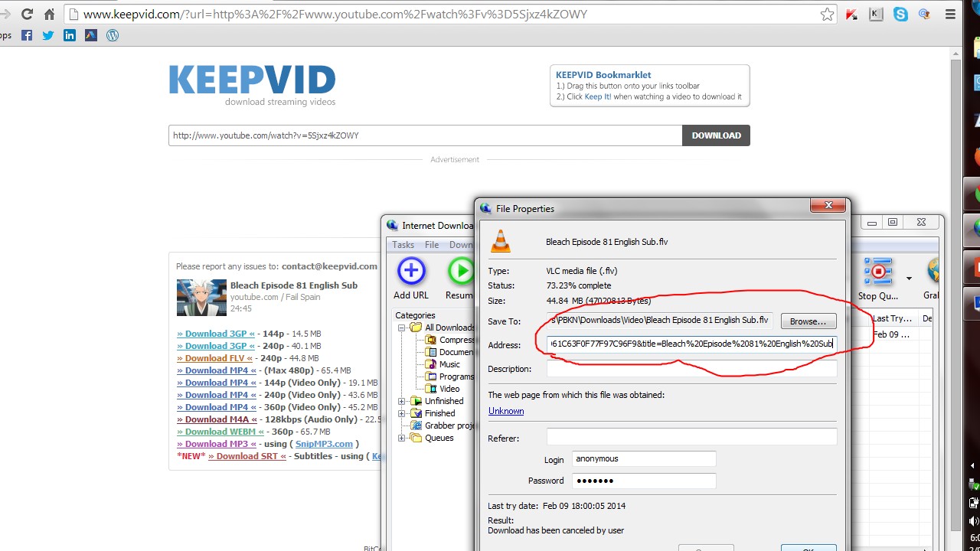The image size is (980, 551).
Task: Open the WordPress bookmark icon
Action: (113, 35)
